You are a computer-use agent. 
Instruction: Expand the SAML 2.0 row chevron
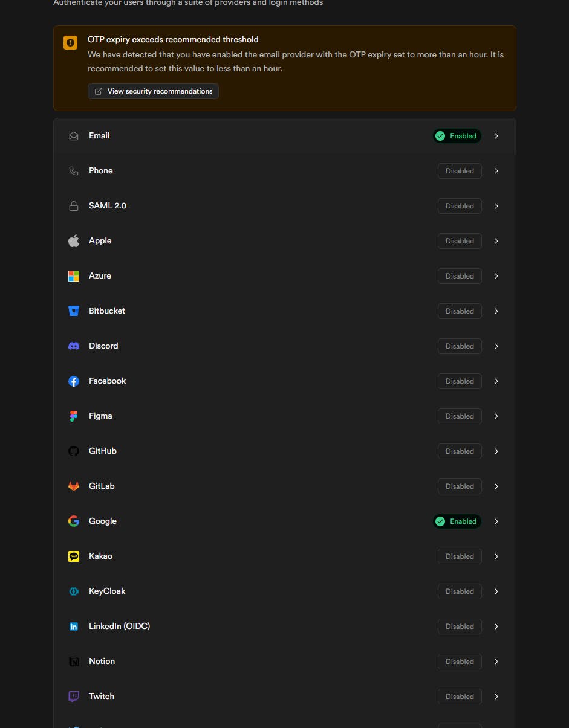[496, 206]
